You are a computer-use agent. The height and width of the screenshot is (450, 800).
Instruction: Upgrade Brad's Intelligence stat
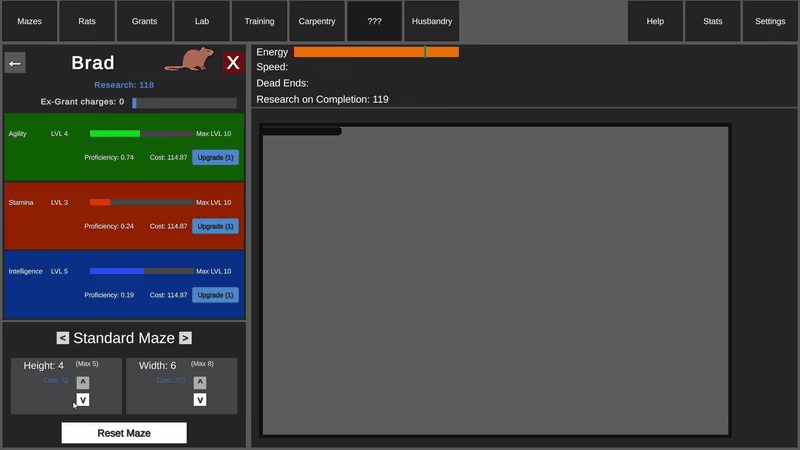215,295
